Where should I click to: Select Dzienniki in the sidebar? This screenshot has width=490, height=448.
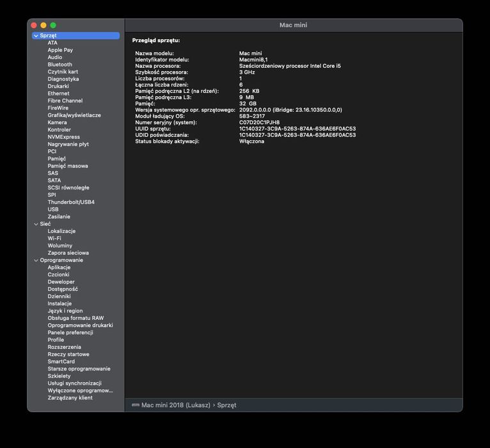tap(59, 296)
